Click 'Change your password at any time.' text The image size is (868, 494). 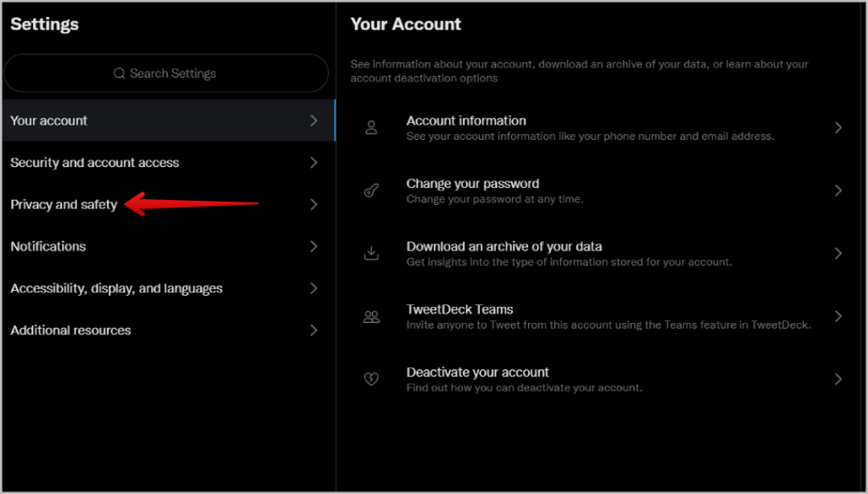click(495, 199)
